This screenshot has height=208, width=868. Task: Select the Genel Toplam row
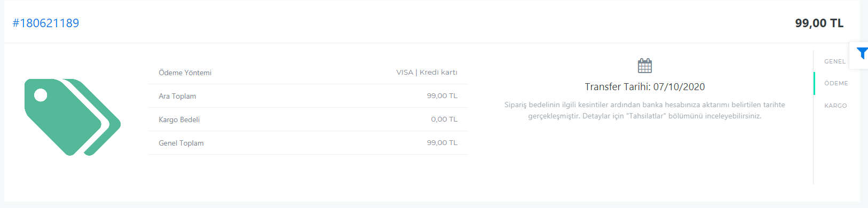(x=307, y=143)
